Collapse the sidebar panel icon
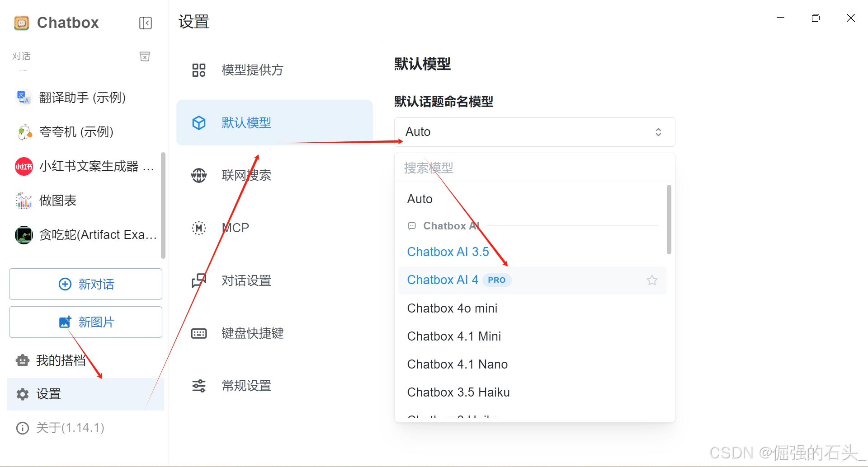This screenshot has width=868, height=467. pyautogui.click(x=146, y=23)
